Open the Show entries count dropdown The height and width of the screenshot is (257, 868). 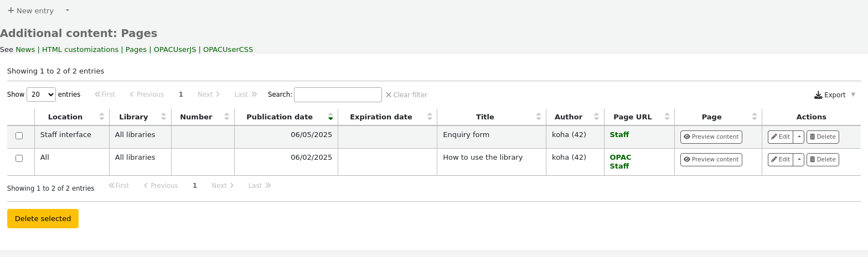pyautogui.click(x=42, y=95)
